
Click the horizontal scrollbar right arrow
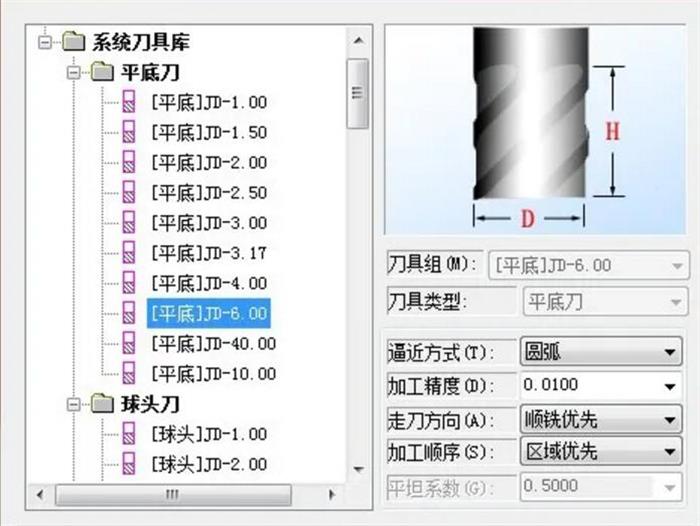pos(331,495)
